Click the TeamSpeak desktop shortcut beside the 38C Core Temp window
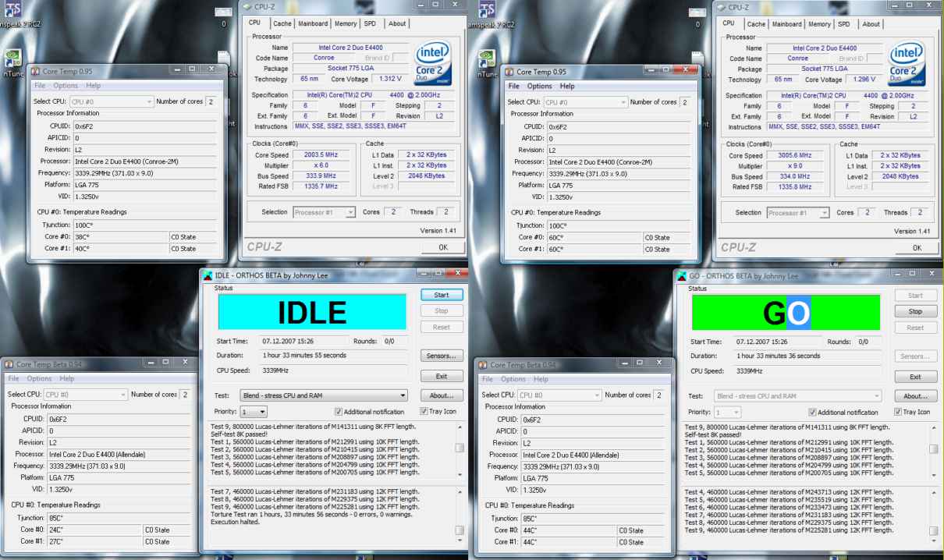Image resolution: width=944 pixels, height=560 pixels. (x=13, y=9)
